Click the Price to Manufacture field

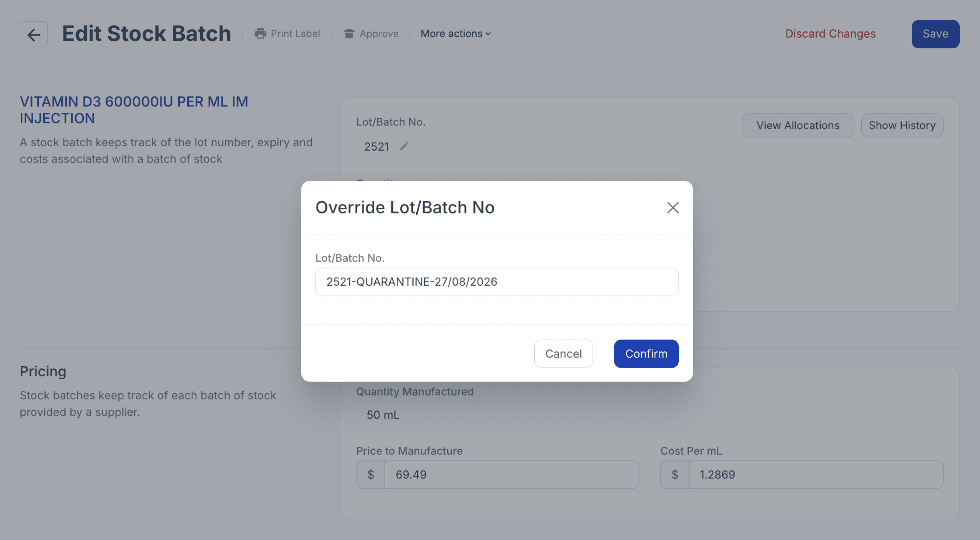[x=511, y=475]
